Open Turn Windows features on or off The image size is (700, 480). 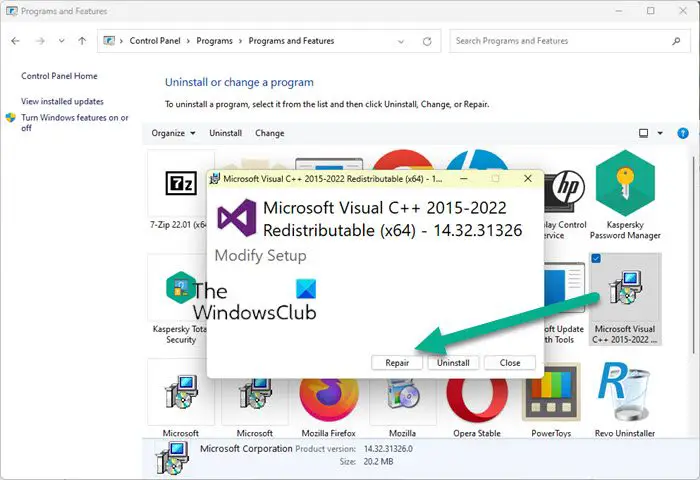pos(75,123)
